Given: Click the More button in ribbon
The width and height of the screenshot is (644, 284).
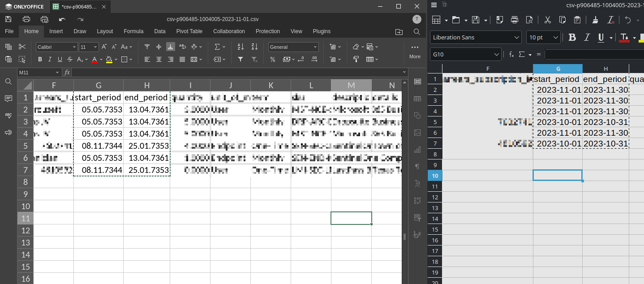Looking at the screenshot, I should 415,52.
